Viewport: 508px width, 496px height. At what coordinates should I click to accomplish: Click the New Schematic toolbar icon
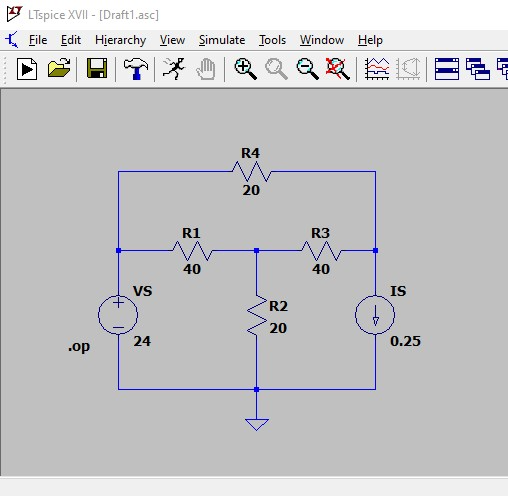[x=27, y=69]
